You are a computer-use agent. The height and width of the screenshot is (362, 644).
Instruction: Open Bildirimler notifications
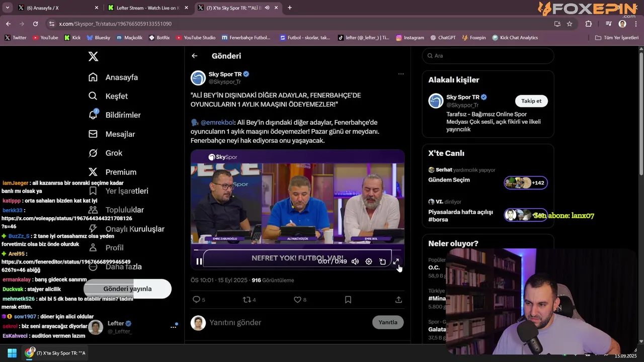(115, 115)
